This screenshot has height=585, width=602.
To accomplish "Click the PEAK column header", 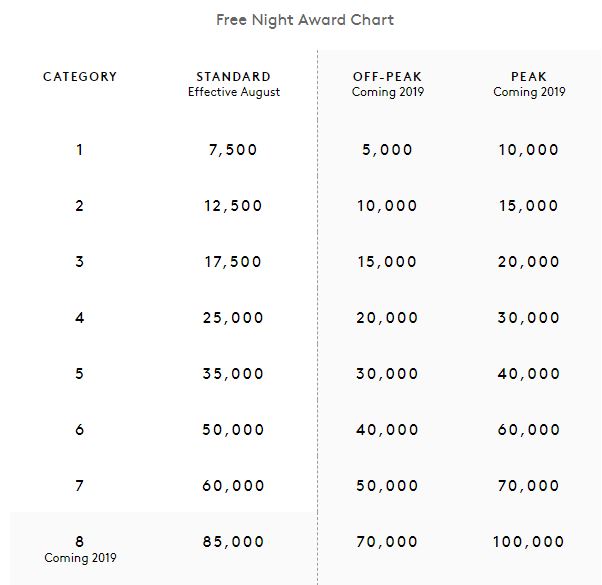I will 529,77.
